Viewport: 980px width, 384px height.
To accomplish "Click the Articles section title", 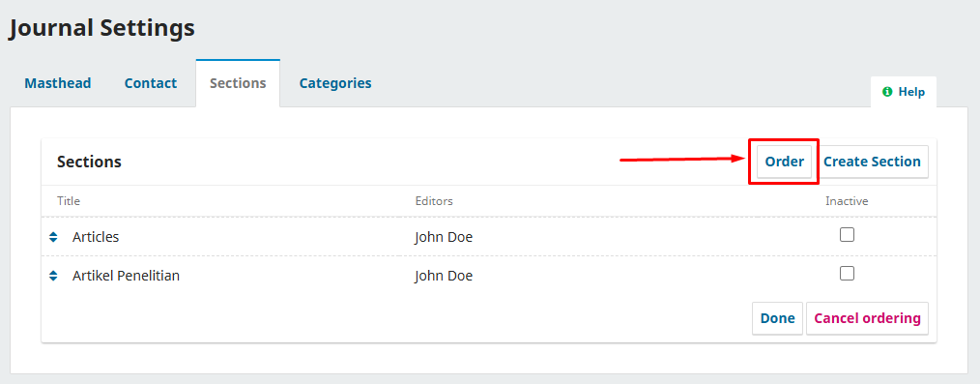I will click(x=96, y=237).
